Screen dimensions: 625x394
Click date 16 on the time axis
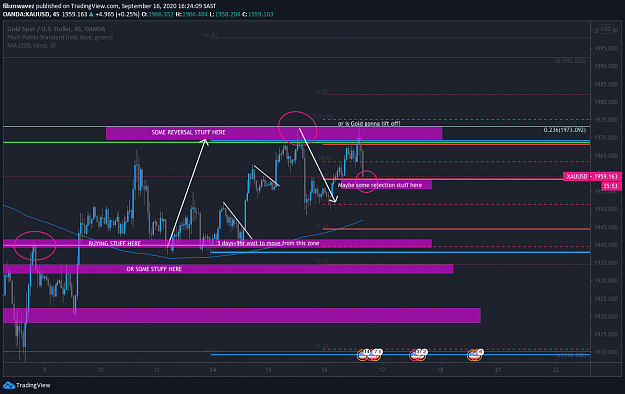325,370
